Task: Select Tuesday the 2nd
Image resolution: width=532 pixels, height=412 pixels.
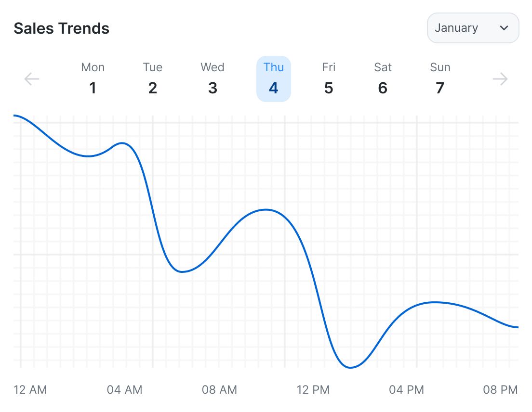Action: (152, 79)
